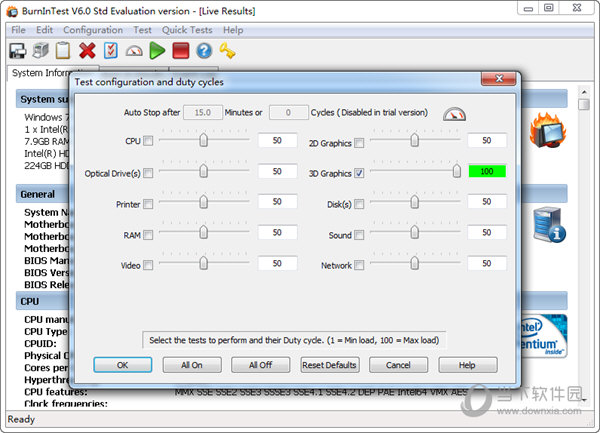Viewport: 600px width, 433px height.
Task: Click the save results toolbar icon
Action: pos(18,50)
